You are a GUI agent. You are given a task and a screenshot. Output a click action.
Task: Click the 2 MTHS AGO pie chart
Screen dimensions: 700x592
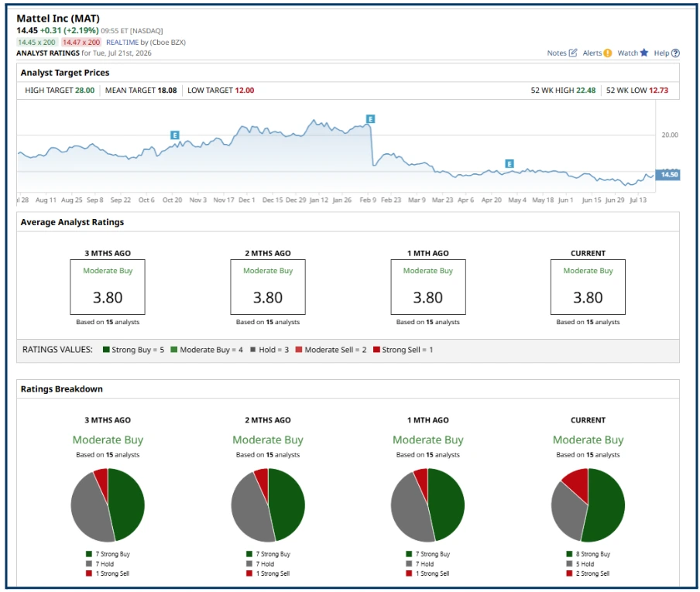click(x=268, y=505)
